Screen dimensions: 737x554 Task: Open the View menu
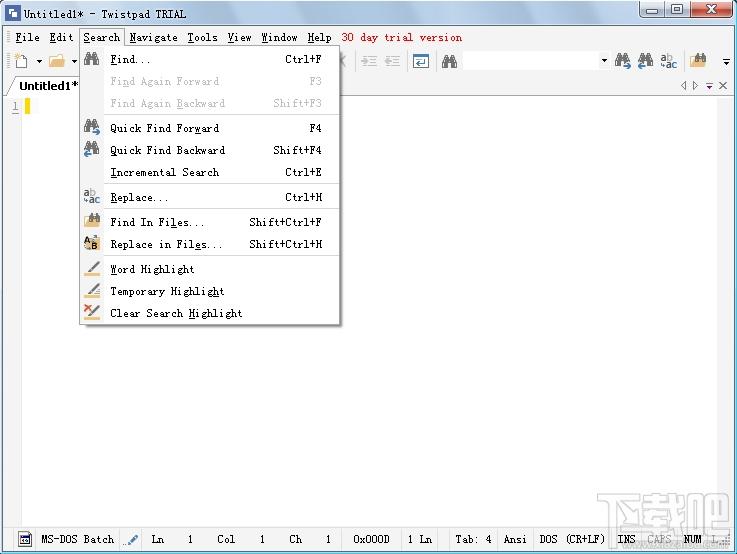coord(240,38)
